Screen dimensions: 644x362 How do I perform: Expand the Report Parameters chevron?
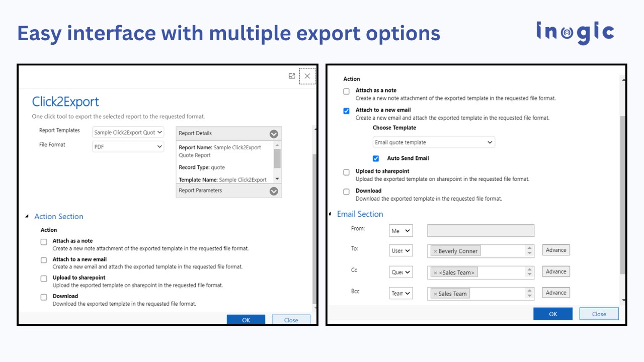[274, 191]
